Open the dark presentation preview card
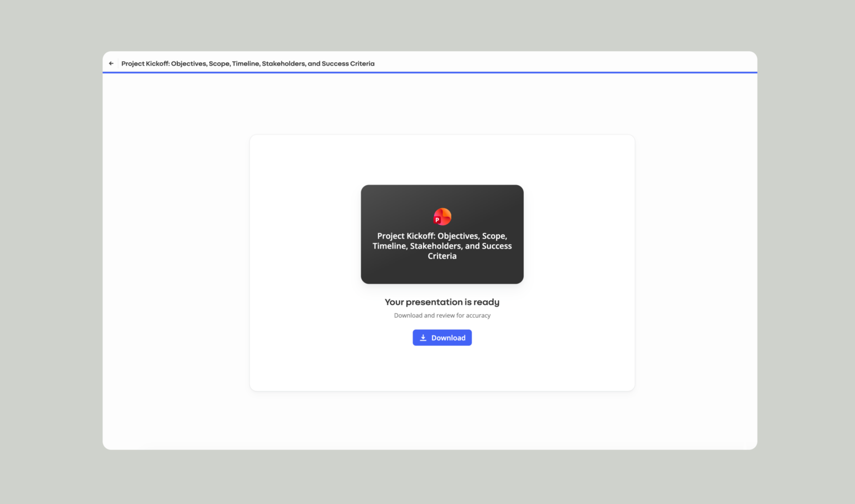855x504 pixels. click(x=442, y=234)
